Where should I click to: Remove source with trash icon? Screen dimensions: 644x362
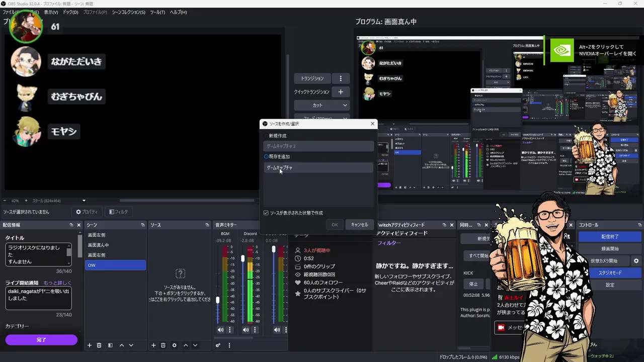tap(163, 345)
